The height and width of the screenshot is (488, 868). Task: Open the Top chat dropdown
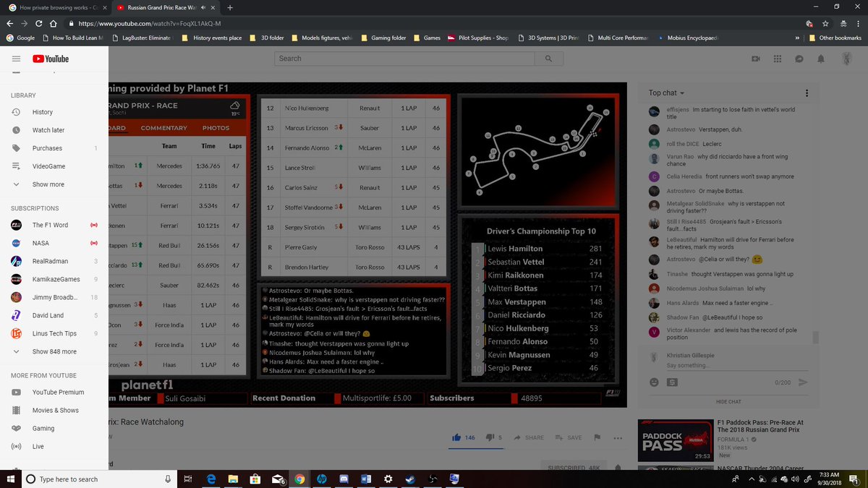click(x=666, y=93)
